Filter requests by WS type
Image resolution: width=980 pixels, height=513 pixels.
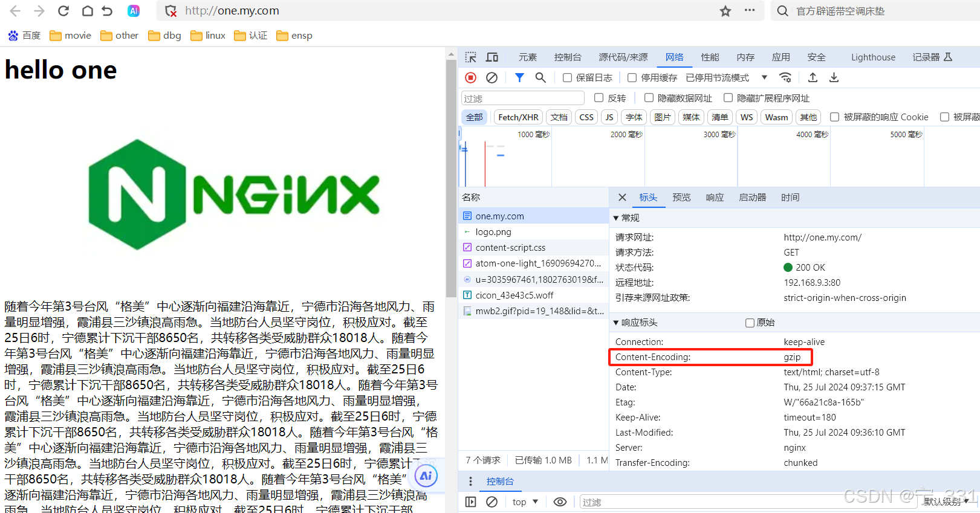click(747, 117)
